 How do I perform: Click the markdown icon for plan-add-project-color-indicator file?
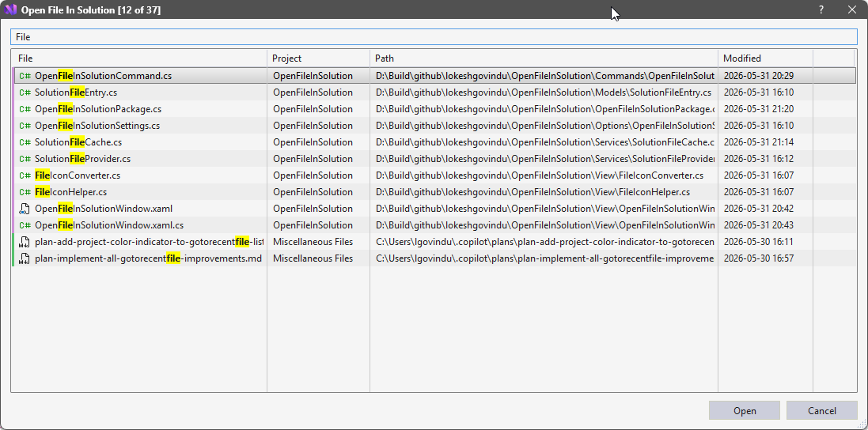tap(24, 242)
